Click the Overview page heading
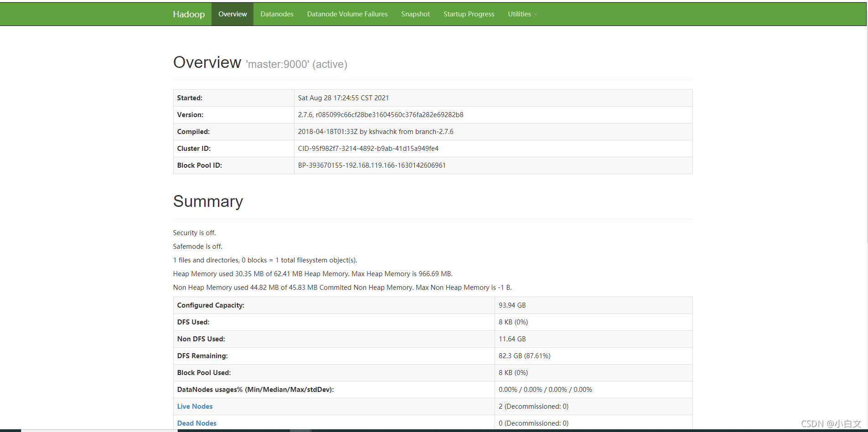The height and width of the screenshot is (432, 868). pyautogui.click(x=207, y=62)
